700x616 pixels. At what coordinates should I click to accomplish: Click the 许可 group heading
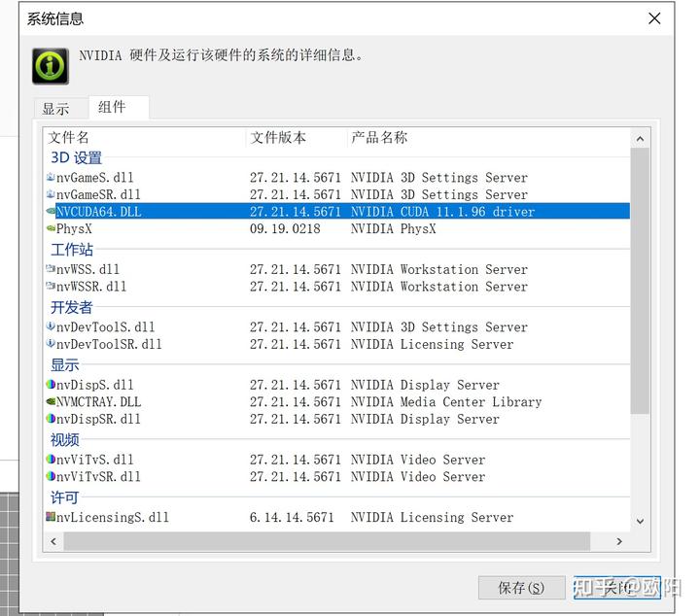(65, 496)
